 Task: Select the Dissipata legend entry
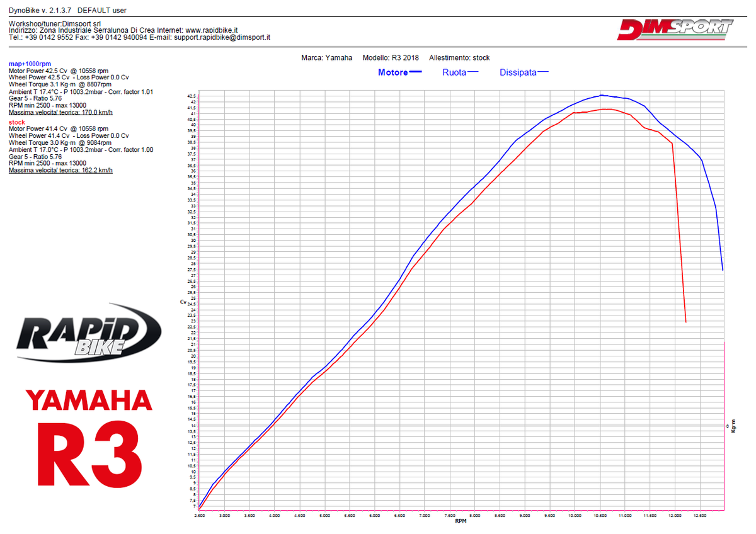524,72
